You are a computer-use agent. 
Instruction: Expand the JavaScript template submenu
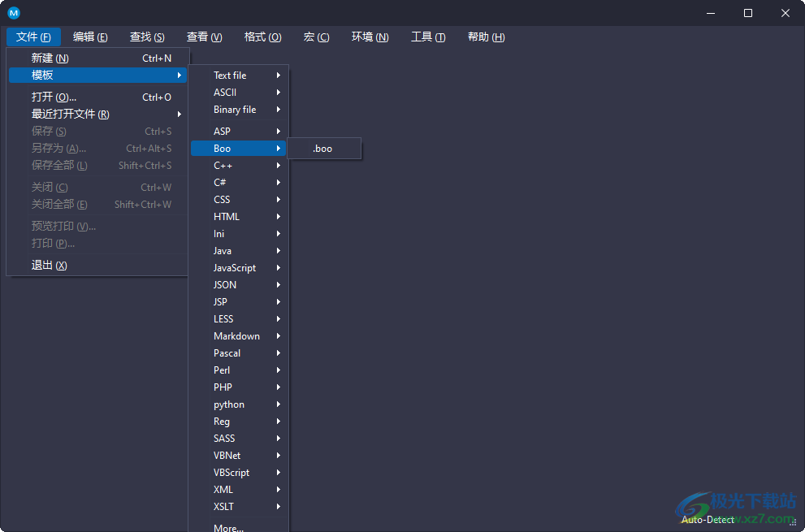click(x=239, y=267)
